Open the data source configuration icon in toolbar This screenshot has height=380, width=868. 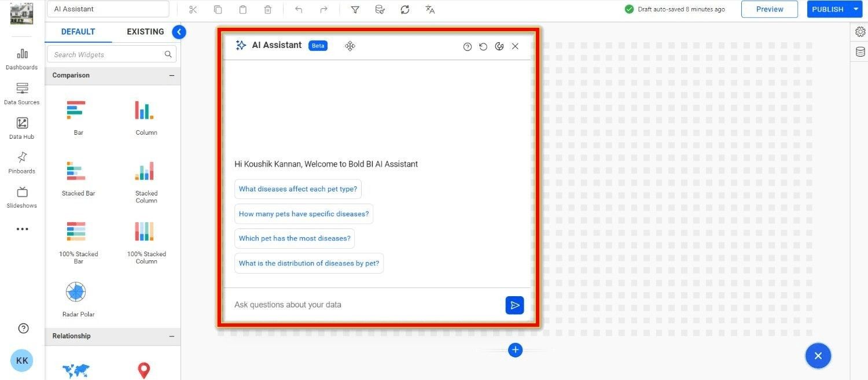tap(380, 9)
